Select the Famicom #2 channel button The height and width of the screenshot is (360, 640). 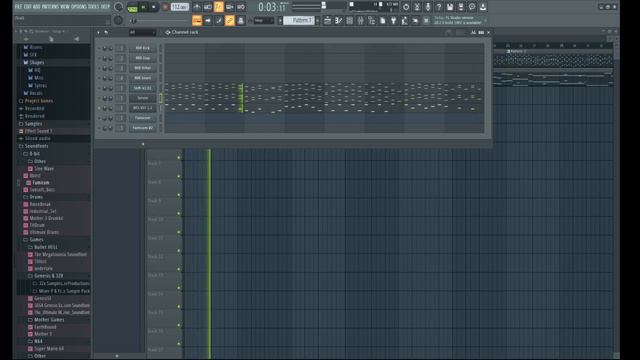[x=142, y=128]
